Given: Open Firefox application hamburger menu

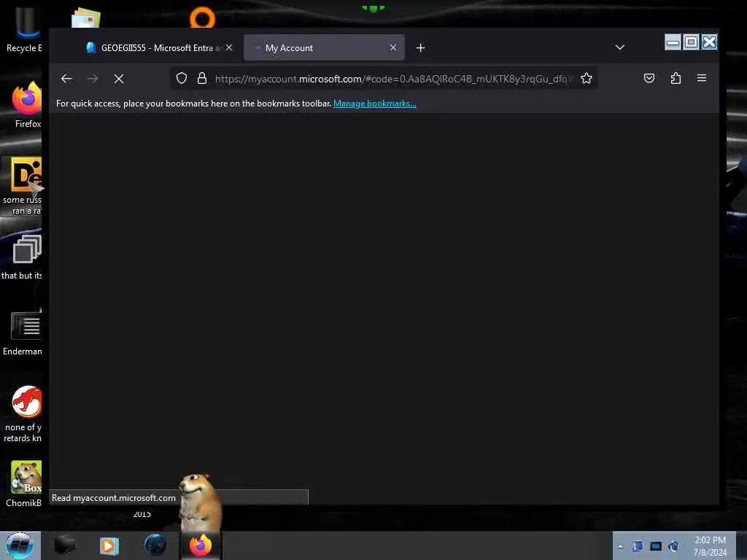Looking at the screenshot, I should (702, 78).
